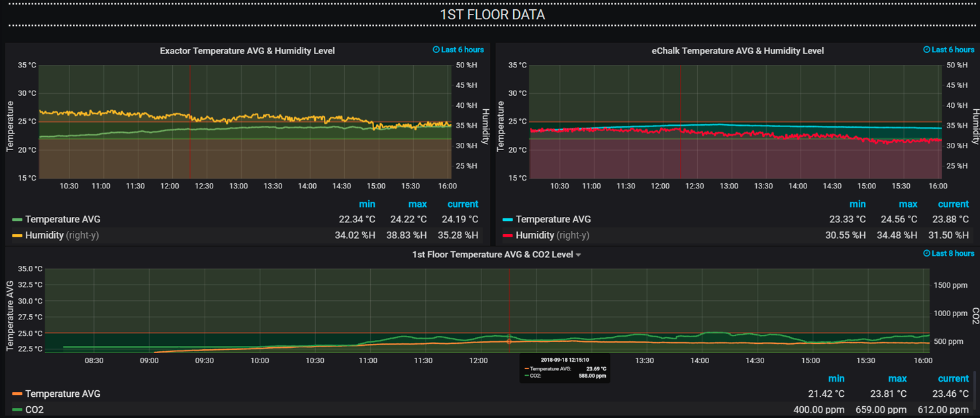Screen dimensions: 980x418
Task: Toggle the CO2 legend series
Action: pyautogui.click(x=34, y=409)
